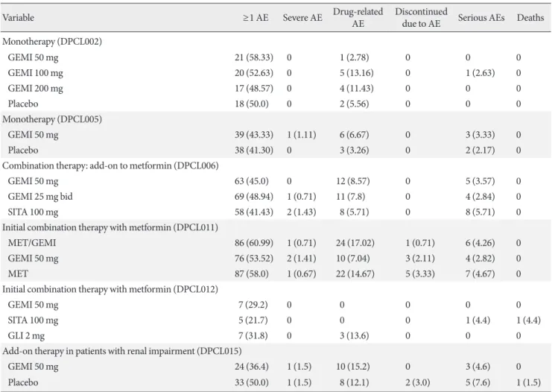Click the value "76 (53.52)"
The width and height of the screenshot is (558, 392).
(x=254, y=259)
